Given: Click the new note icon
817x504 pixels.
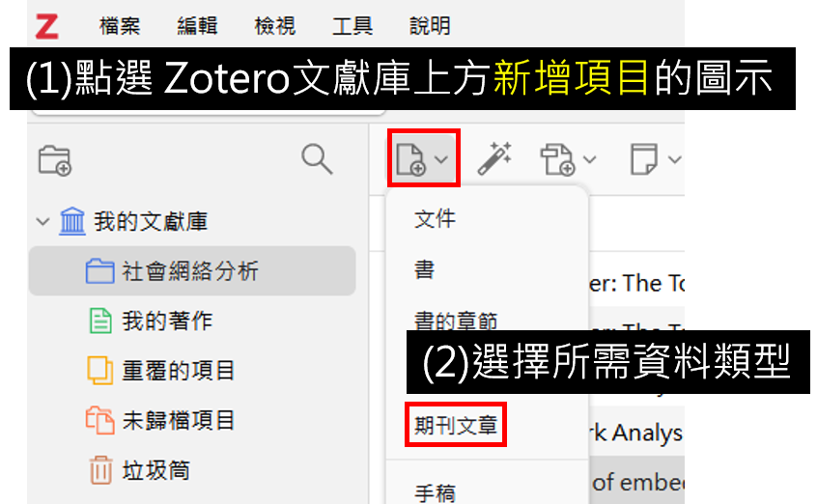Looking at the screenshot, I should tap(644, 159).
